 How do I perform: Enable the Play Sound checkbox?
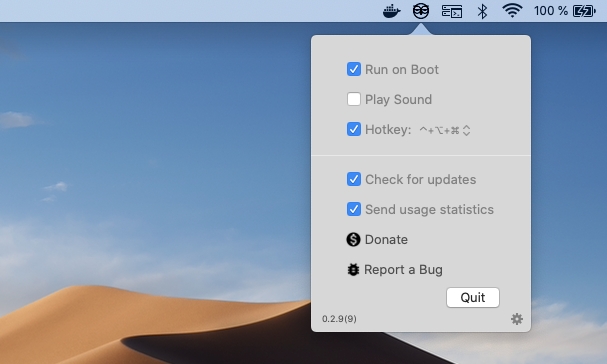354,99
